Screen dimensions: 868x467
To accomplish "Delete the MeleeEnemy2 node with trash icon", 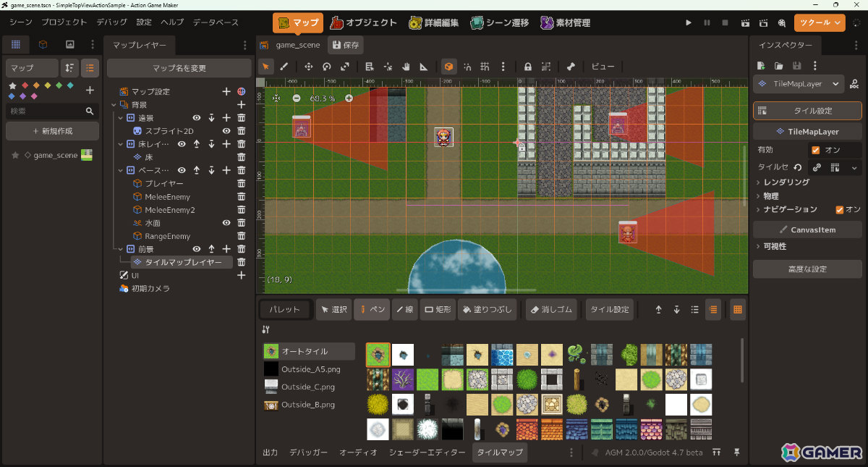I will coord(242,210).
